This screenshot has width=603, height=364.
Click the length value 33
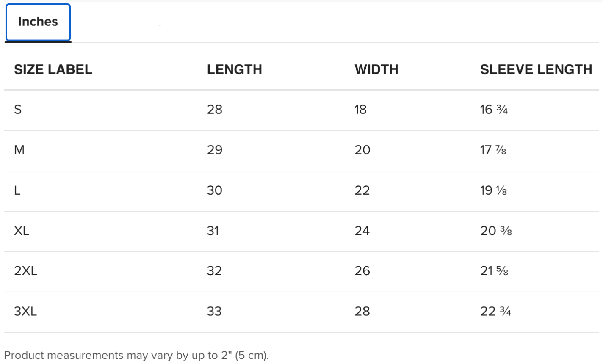point(214,312)
